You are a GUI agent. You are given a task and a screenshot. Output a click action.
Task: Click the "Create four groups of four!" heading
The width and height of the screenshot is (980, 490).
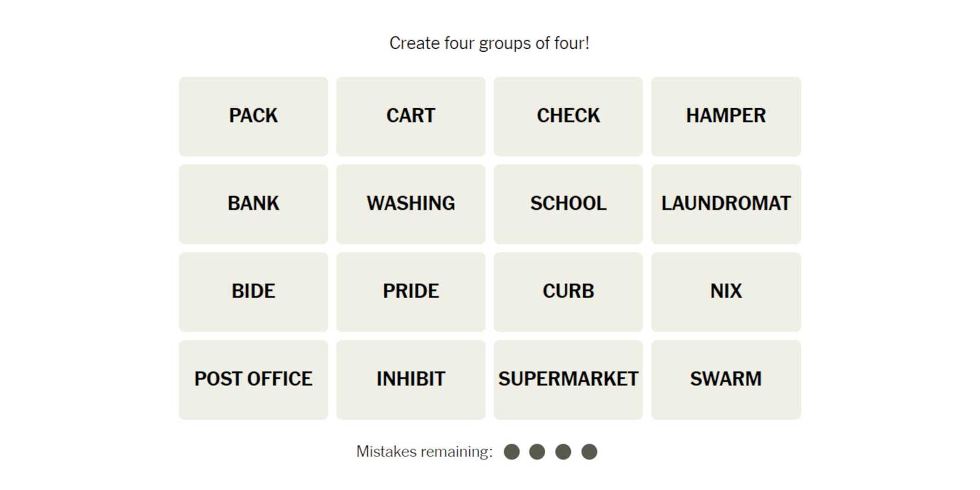point(489,43)
